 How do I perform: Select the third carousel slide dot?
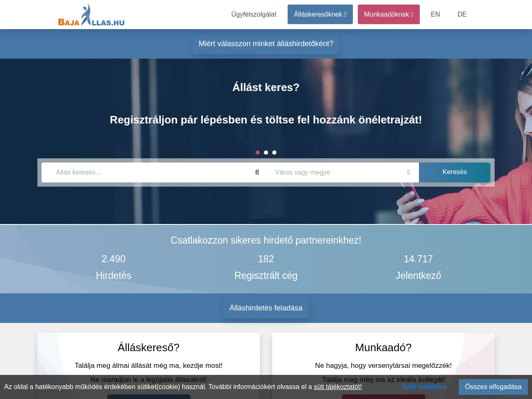coord(274,153)
